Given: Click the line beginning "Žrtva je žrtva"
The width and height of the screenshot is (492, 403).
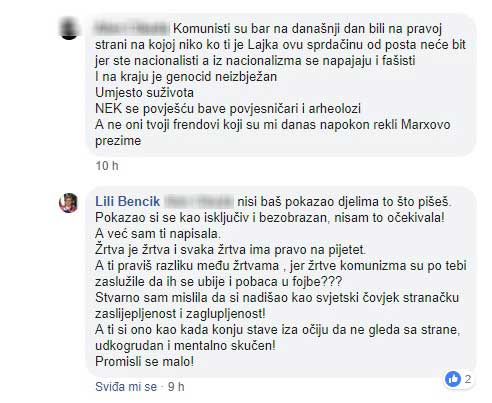Looking at the screenshot, I should tap(230, 249).
